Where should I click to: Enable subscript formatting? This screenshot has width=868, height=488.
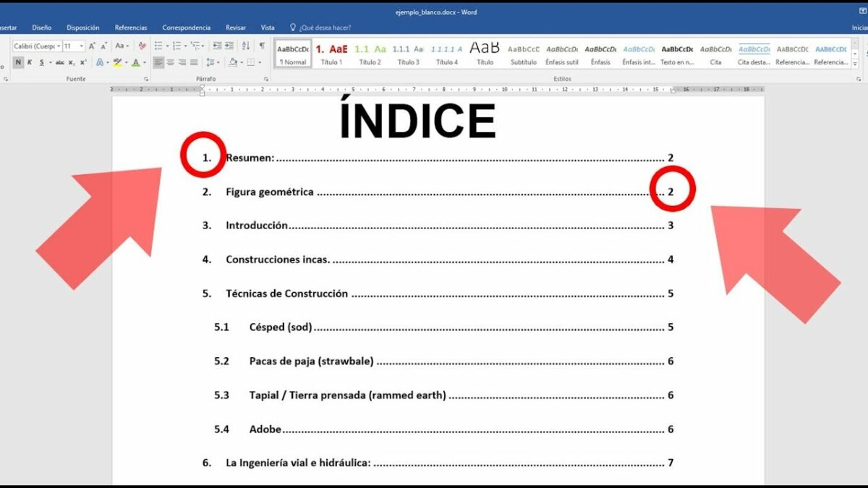[x=72, y=61]
